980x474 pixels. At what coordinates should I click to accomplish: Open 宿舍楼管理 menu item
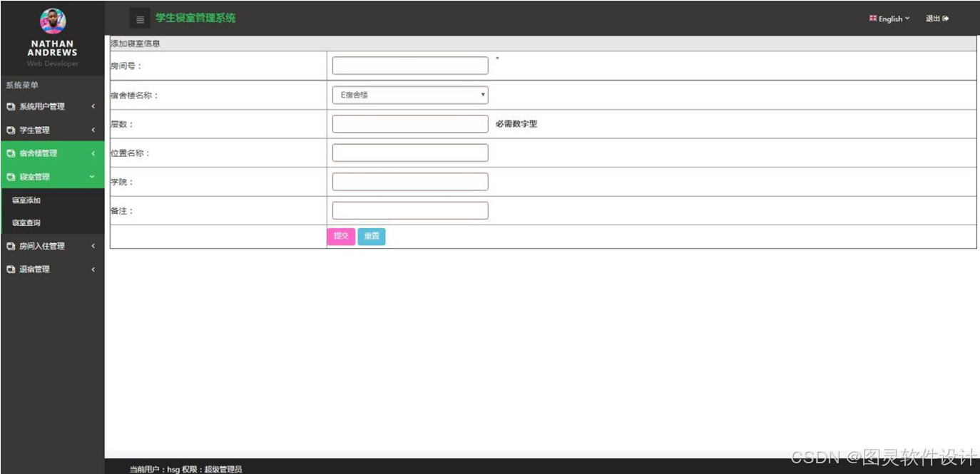coord(52,153)
